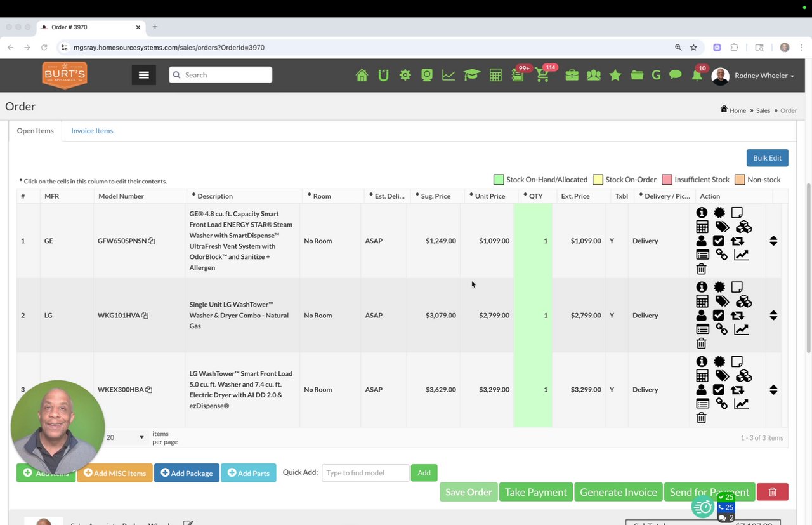Viewport: 812px width, 525px height.
Task: Open info icon for GFW650SPNSN row
Action: pos(702,213)
